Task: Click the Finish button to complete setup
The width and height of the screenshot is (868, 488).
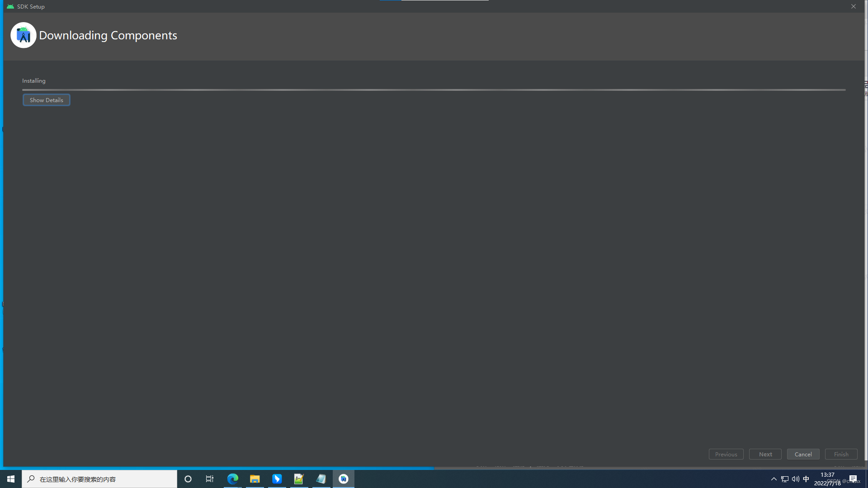Action: pos(841,454)
